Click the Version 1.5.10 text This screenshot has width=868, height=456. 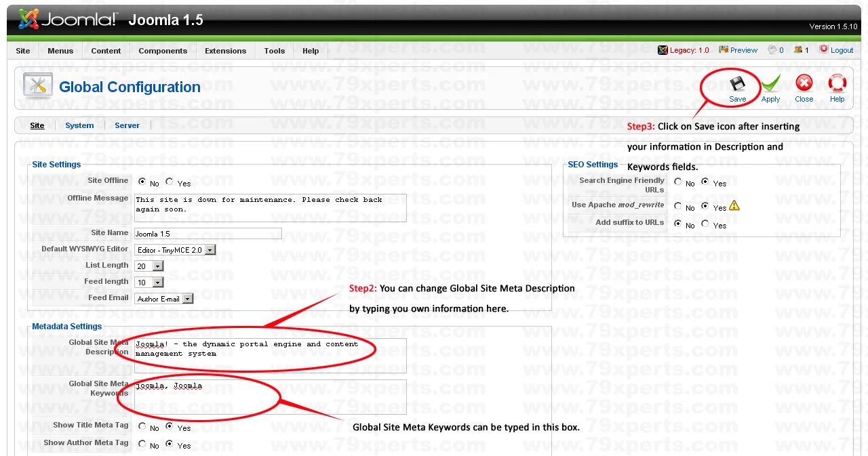[x=833, y=26]
